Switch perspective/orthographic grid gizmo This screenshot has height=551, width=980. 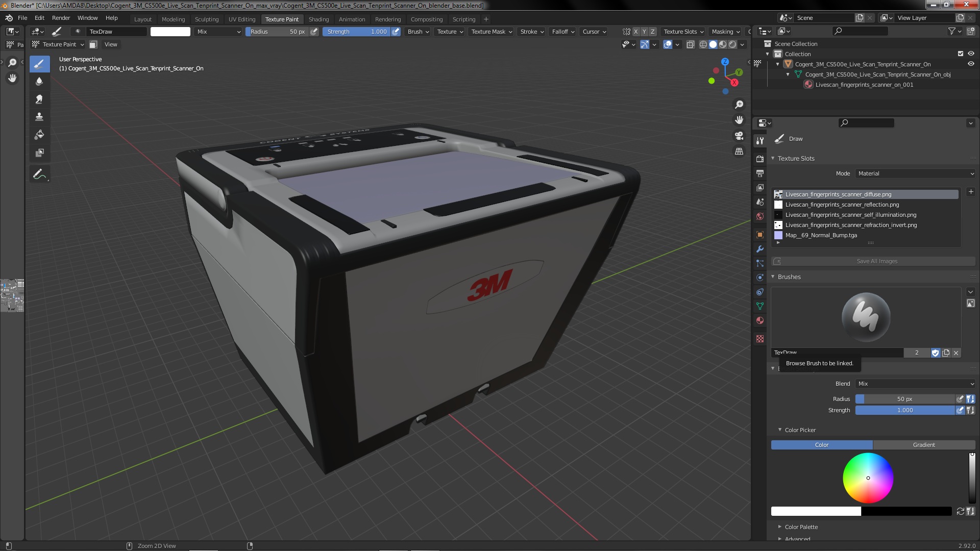739,152
